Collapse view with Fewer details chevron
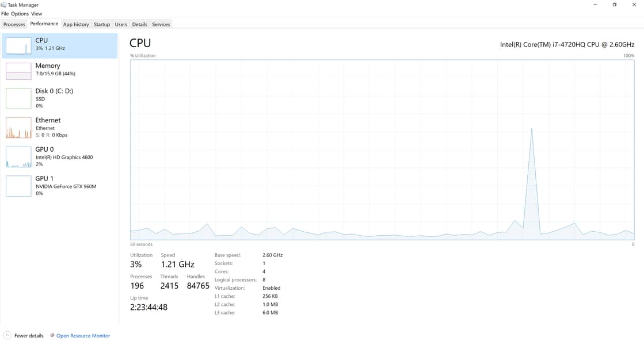 click(x=7, y=336)
